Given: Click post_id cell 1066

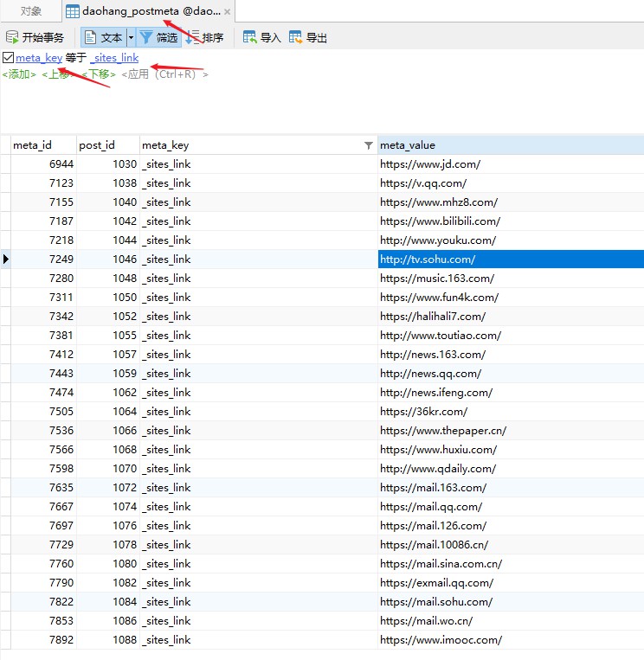Looking at the screenshot, I should [108, 431].
